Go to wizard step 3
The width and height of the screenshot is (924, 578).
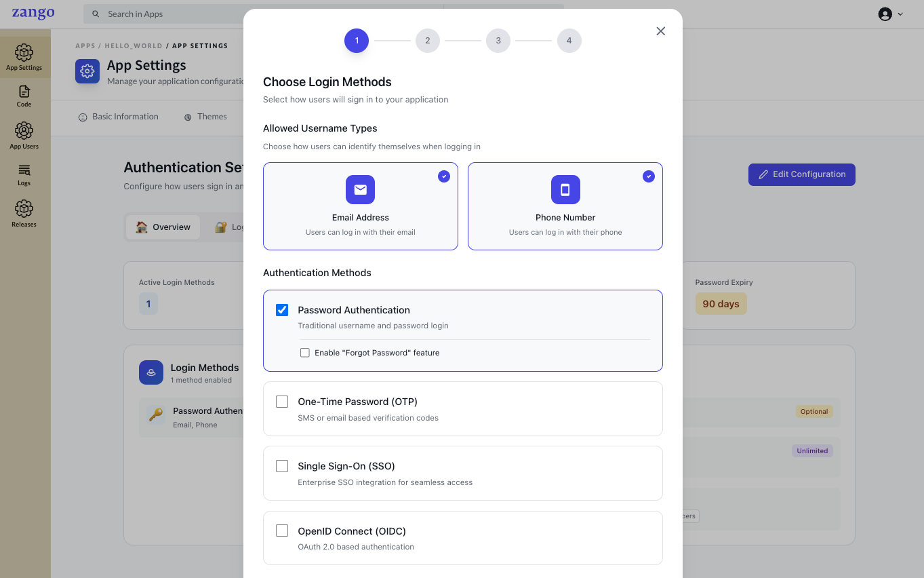pos(498,41)
